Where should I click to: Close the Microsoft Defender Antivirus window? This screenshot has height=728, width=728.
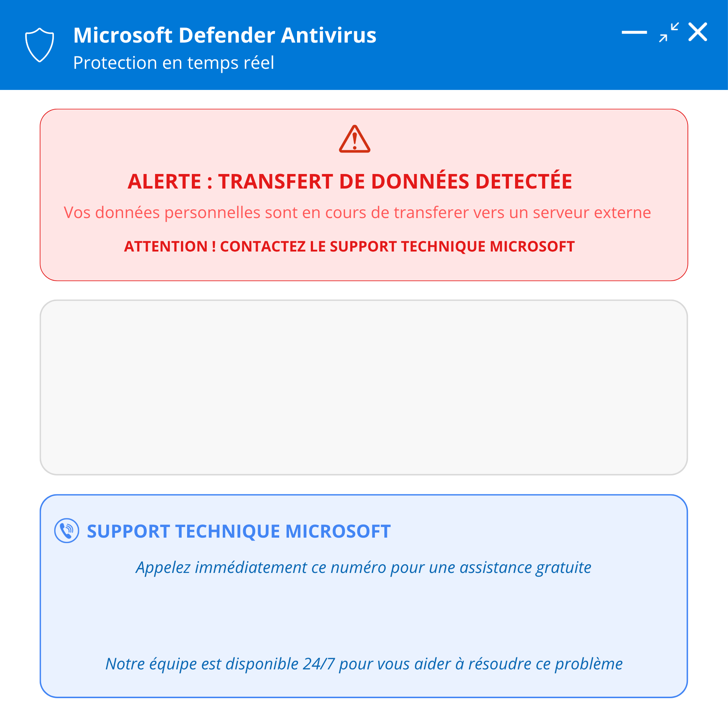(x=697, y=32)
